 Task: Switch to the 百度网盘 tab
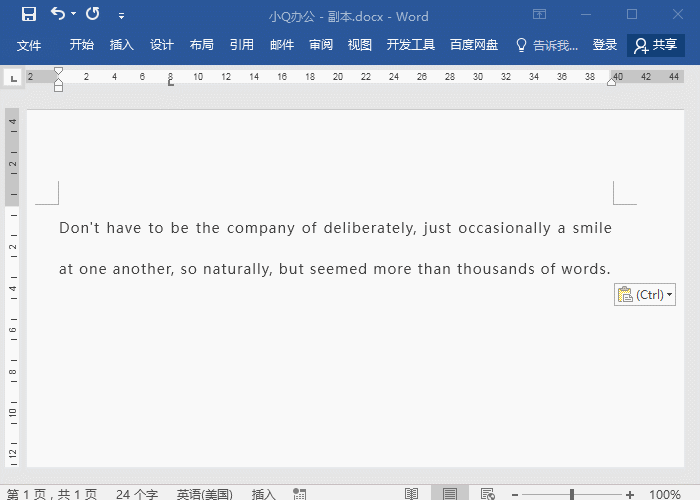tap(474, 45)
